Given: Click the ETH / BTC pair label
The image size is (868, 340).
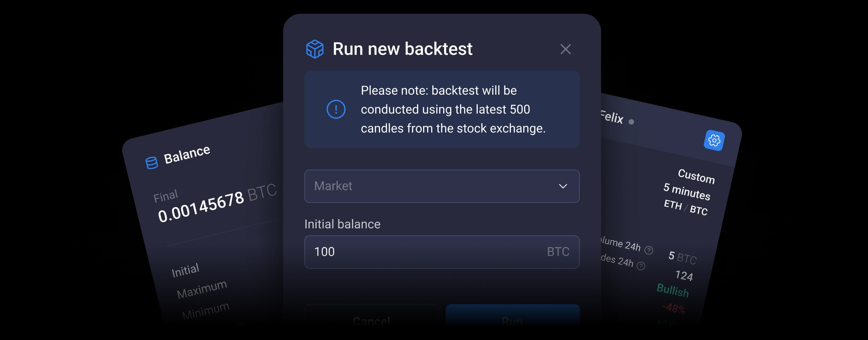Looking at the screenshot, I should [x=685, y=207].
